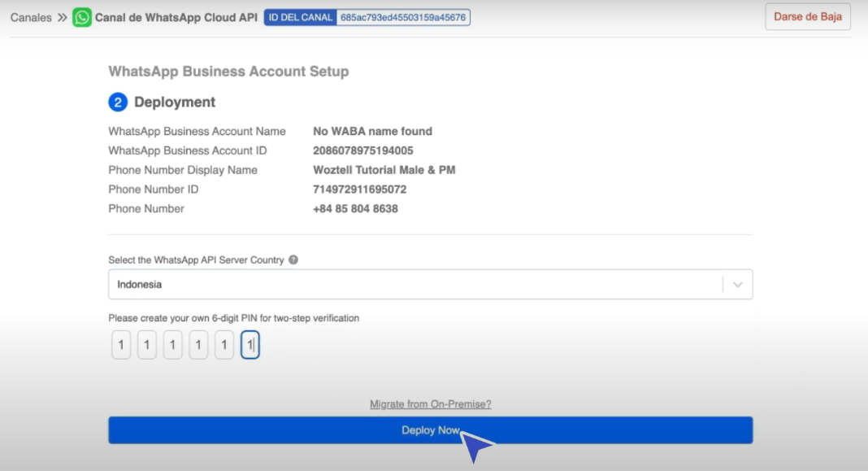Click the ID DEL CANAL badge

click(x=301, y=17)
